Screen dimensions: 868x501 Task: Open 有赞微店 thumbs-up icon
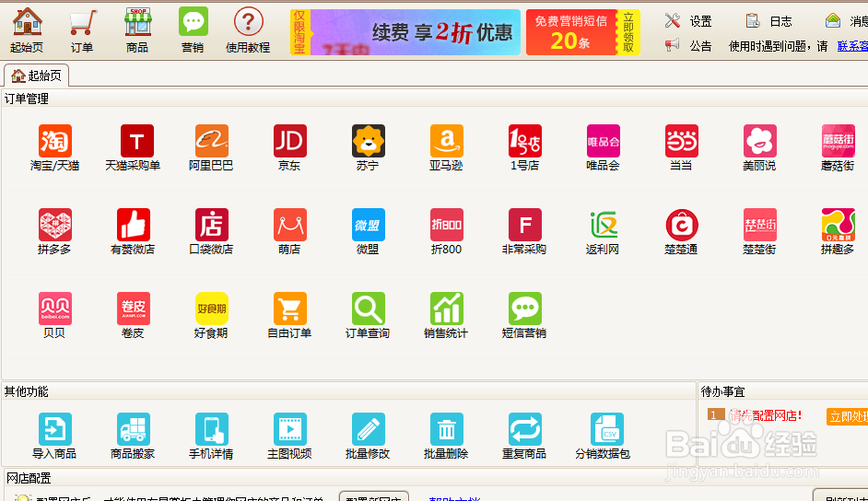[133, 232]
